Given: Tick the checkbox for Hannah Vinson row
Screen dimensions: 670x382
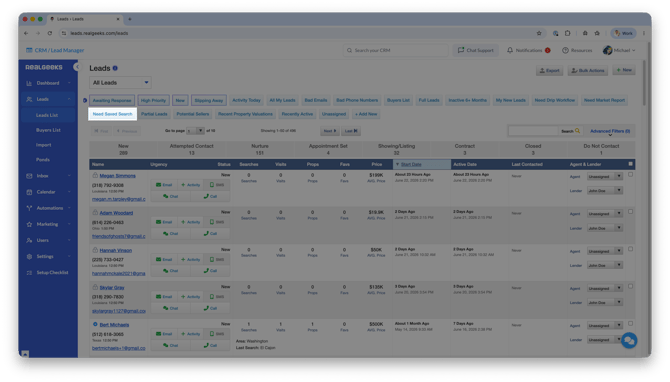Looking at the screenshot, I should (x=630, y=249).
